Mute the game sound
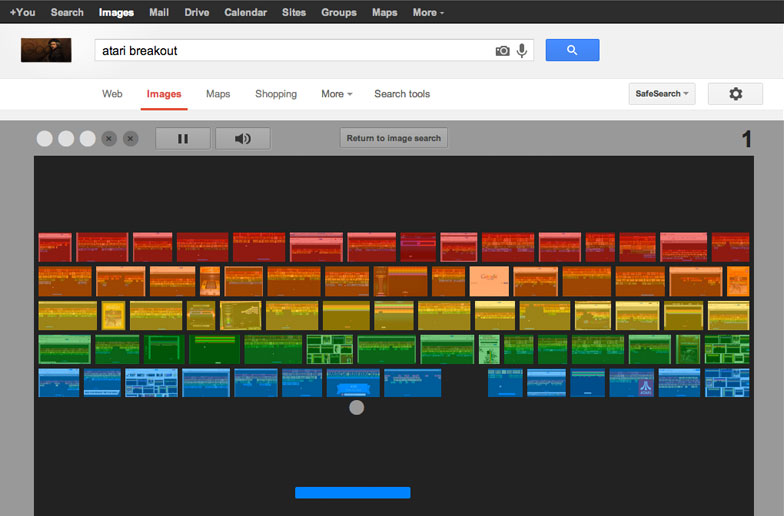This screenshot has height=516, width=784. pyautogui.click(x=242, y=139)
